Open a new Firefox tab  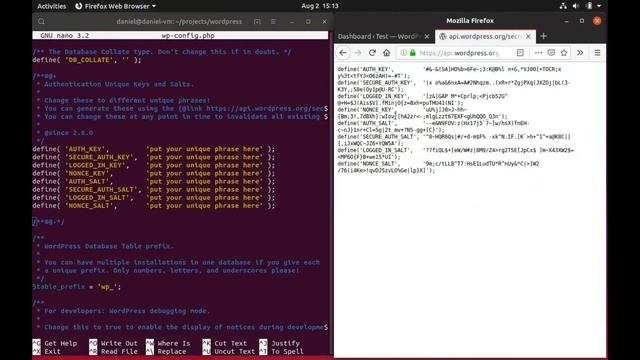point(543,36)
